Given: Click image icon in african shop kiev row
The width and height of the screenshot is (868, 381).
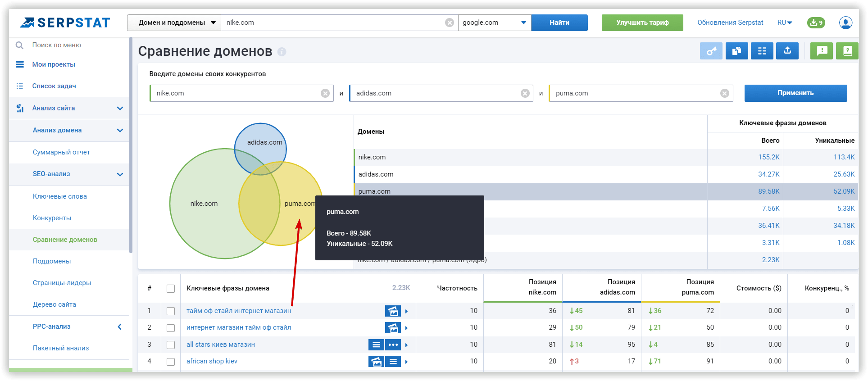Looking at the screenshot, I should 376,362.
